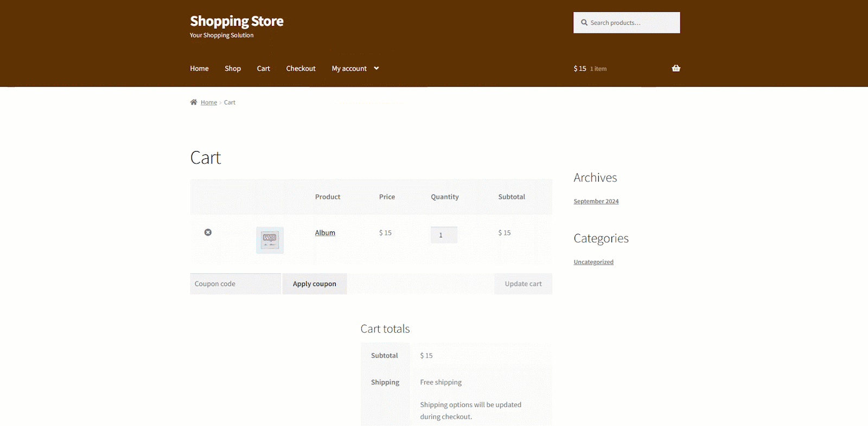Focus the Coupon code field
Image resolution: width=868 pixels, height=426 pixels.
[235, 284]
